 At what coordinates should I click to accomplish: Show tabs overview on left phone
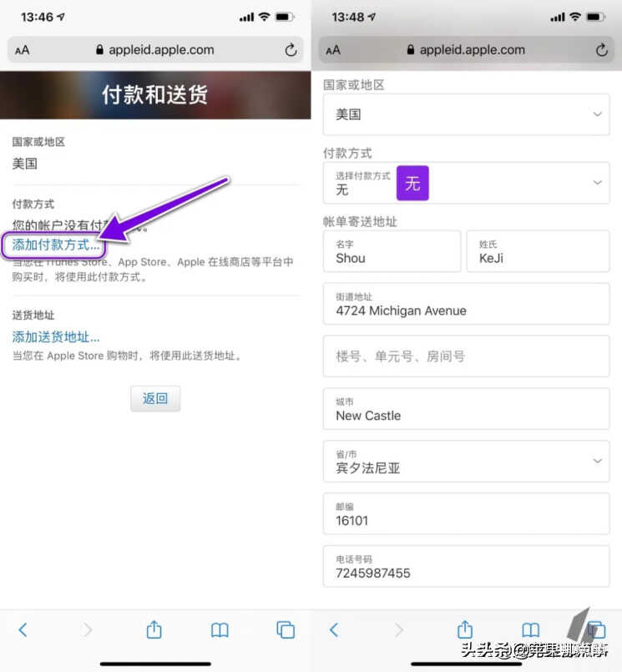(x=286, y=629)
